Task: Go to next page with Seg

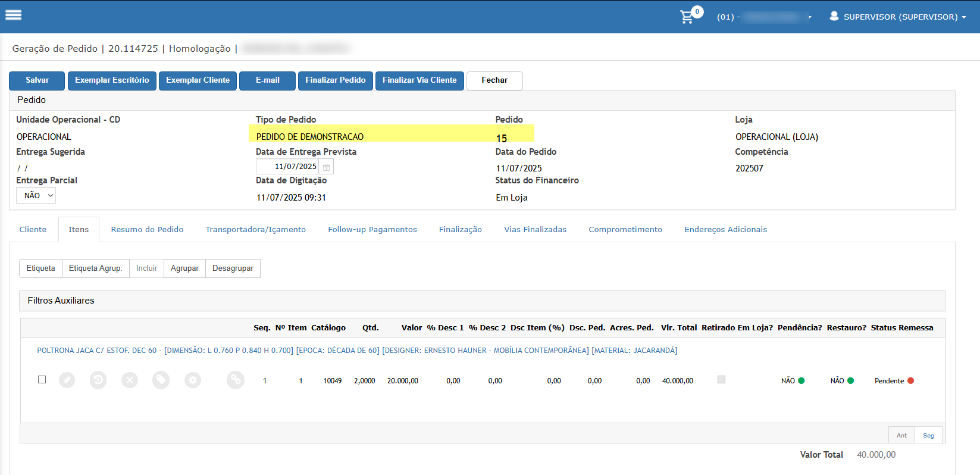Action: 928,435
